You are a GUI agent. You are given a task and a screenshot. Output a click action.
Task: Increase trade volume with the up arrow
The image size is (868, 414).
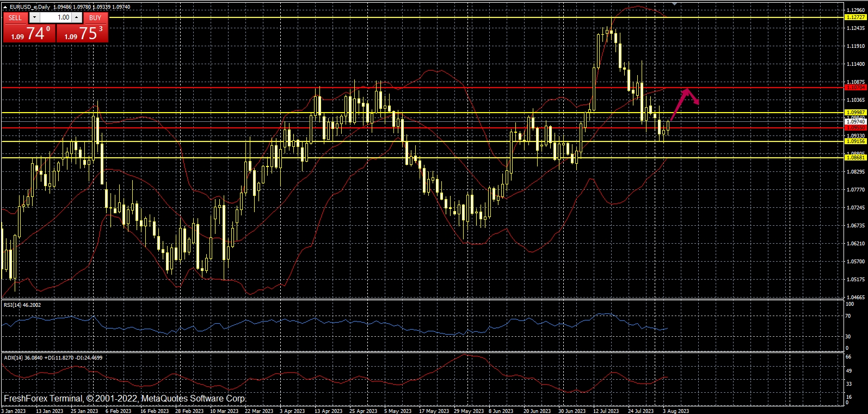(x=77, y=17)
